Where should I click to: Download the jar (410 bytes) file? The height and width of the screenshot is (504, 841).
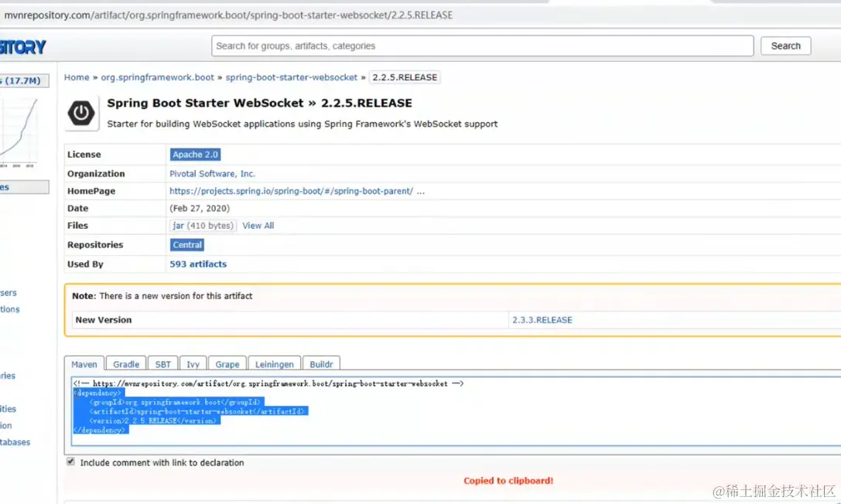click(x=203, y=226)
